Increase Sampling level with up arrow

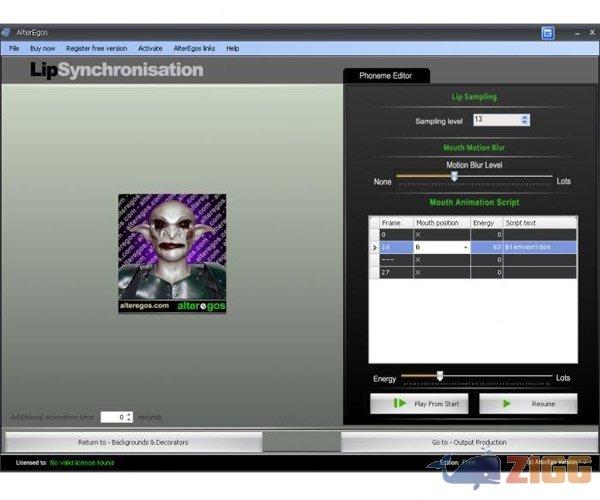point(525,117)
